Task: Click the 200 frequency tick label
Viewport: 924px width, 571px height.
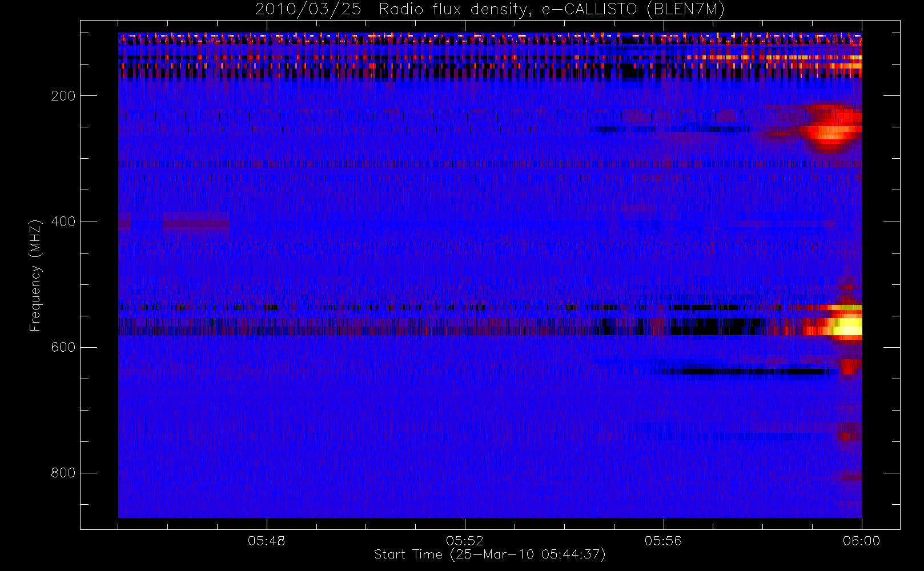Action: point(63,96)
